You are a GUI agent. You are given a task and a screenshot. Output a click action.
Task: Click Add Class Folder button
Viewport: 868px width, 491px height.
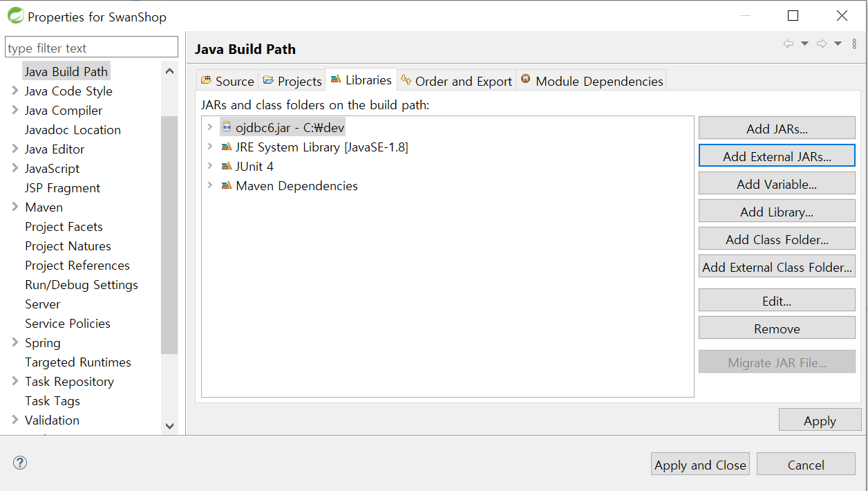click(x=777, y=239)
